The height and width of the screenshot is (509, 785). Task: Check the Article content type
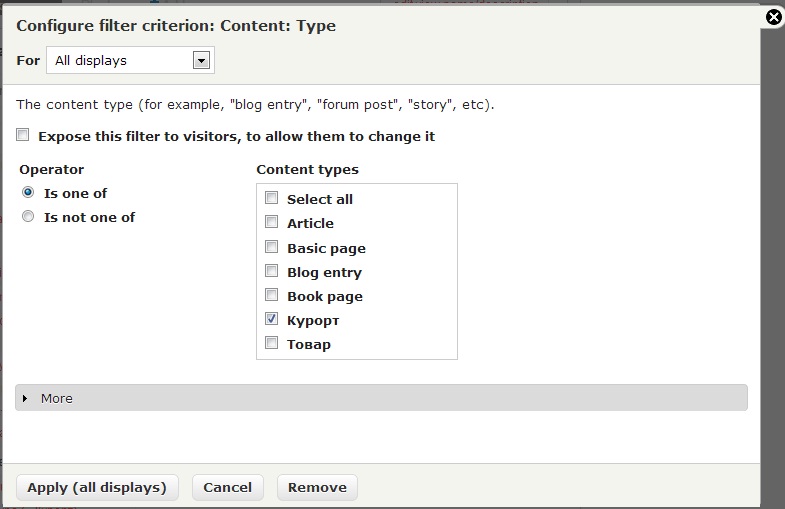(x=271, y=222)
